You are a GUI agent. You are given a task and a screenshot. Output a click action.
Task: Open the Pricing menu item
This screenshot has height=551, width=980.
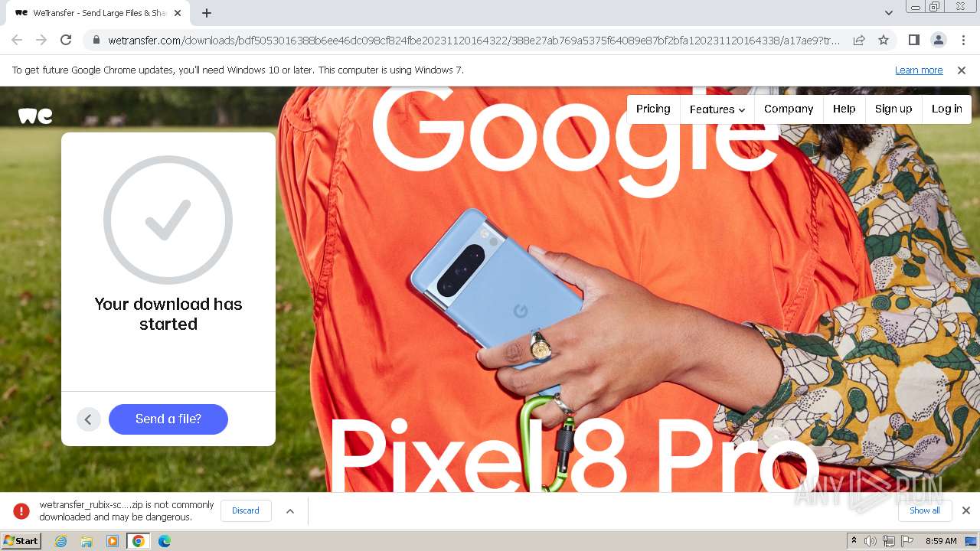coord(653,109)
